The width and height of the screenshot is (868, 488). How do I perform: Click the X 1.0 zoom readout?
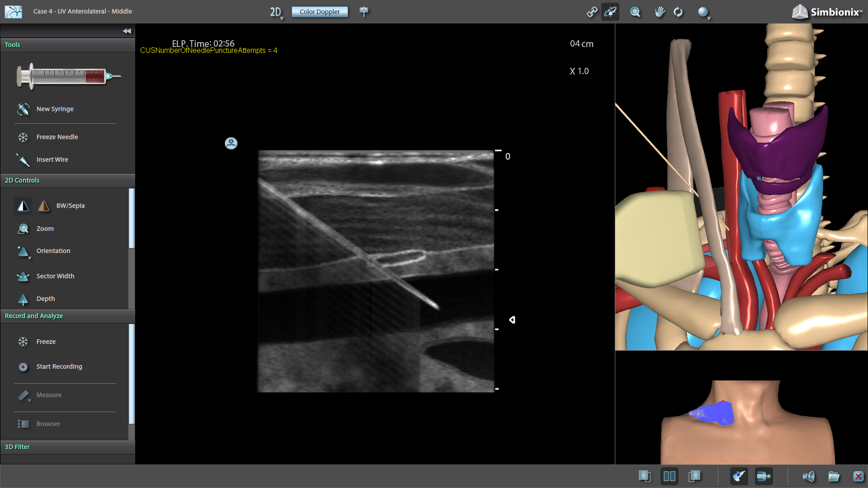point(579,71)
